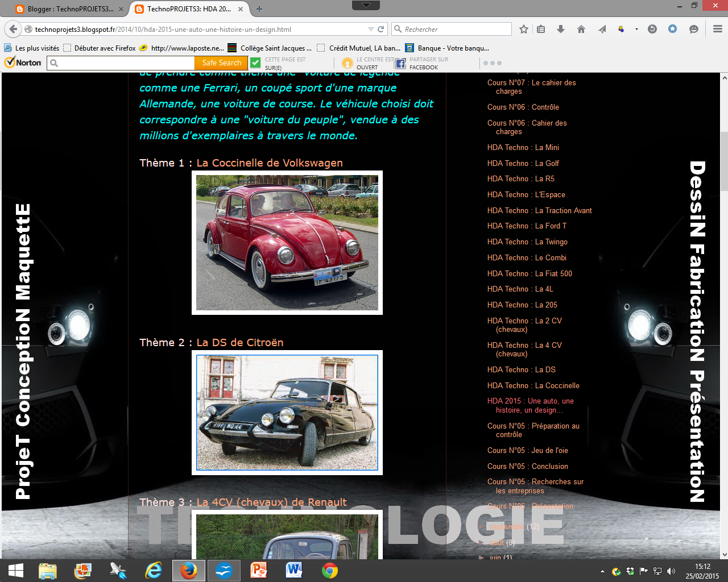
Task: Open the URL history dropdown arrow
Action: pyautogui.click(x=371, y=29)
